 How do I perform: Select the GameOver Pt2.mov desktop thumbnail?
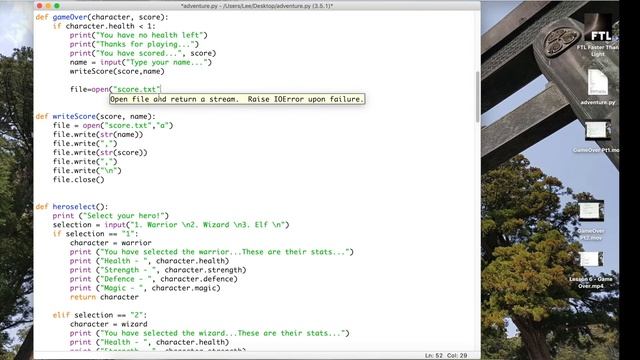pyautogui.click(x=591, y=211)
